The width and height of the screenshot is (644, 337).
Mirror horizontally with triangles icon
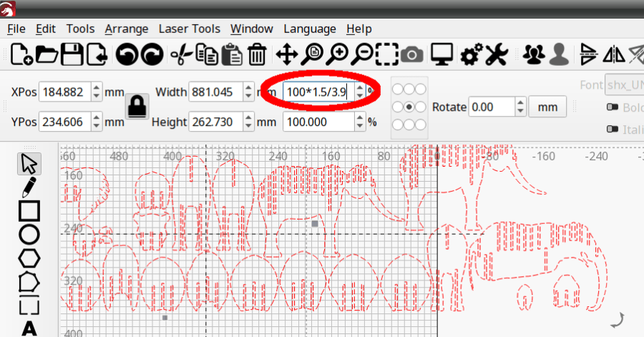[x=614, y=54]
